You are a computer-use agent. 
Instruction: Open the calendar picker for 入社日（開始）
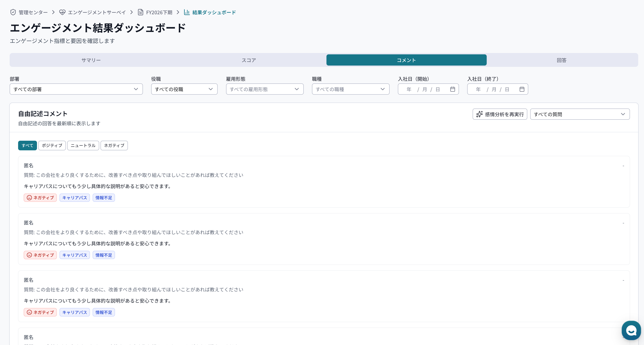coord(453,89)
